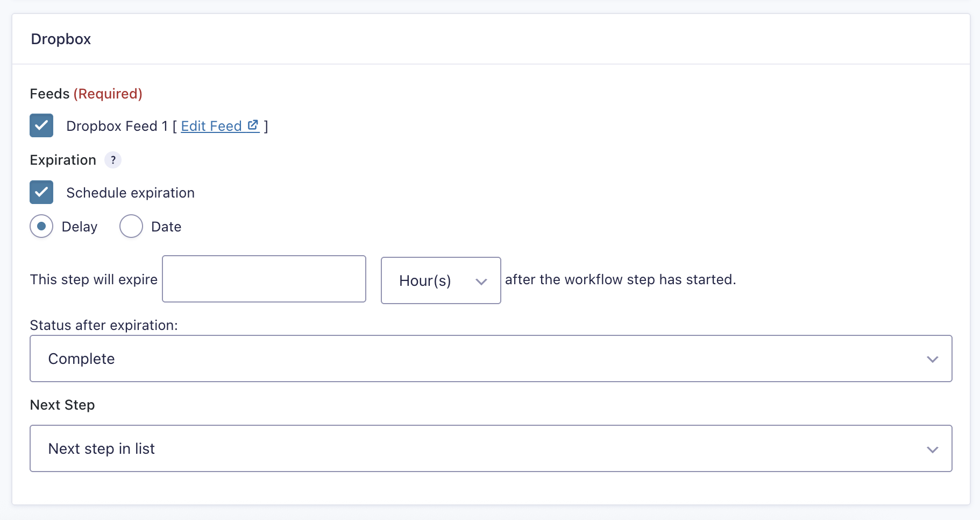
Task: Click the external-link icon beside Edit Feed
Action: [253, 125]
